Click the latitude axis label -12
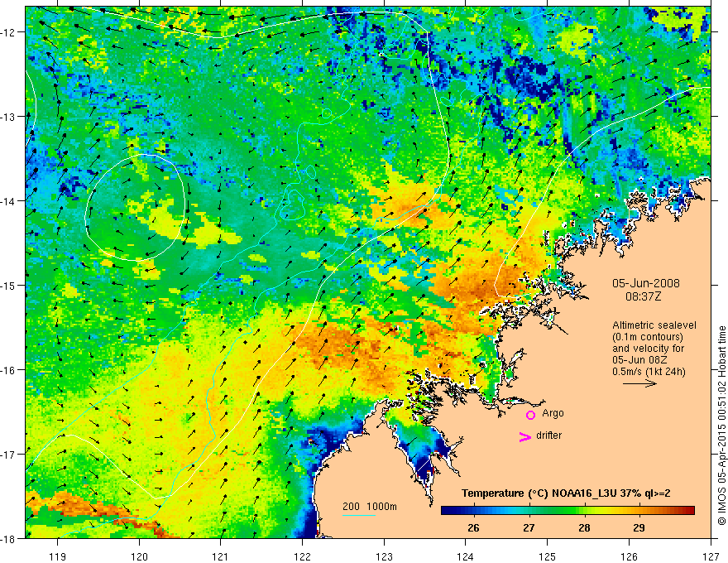 click(9, 32)
